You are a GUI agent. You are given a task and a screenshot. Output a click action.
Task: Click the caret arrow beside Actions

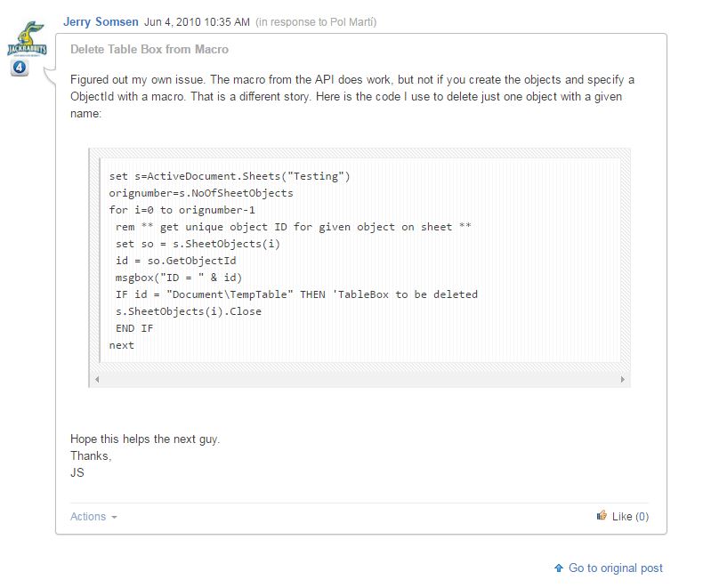[x=114, y=518]
